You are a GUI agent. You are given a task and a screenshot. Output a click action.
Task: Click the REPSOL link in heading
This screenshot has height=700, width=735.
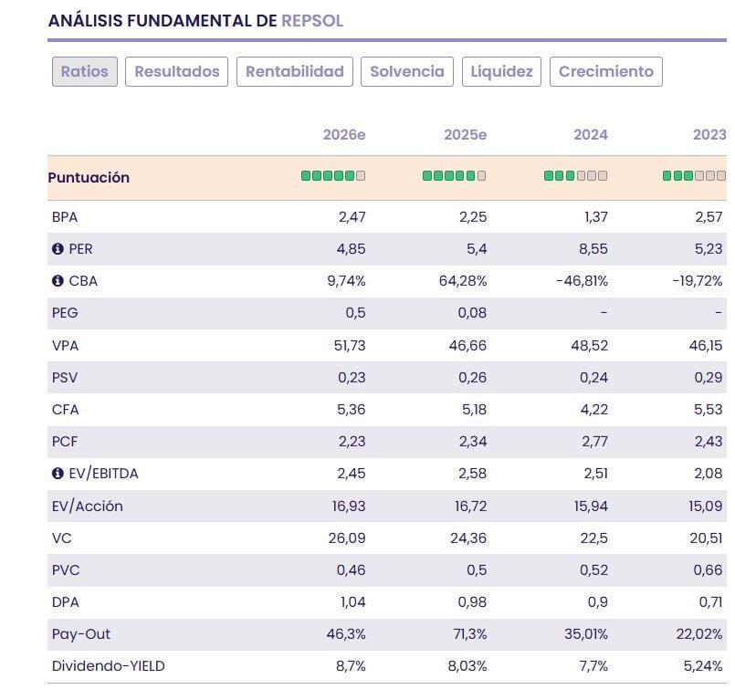(x=312, y=21)
